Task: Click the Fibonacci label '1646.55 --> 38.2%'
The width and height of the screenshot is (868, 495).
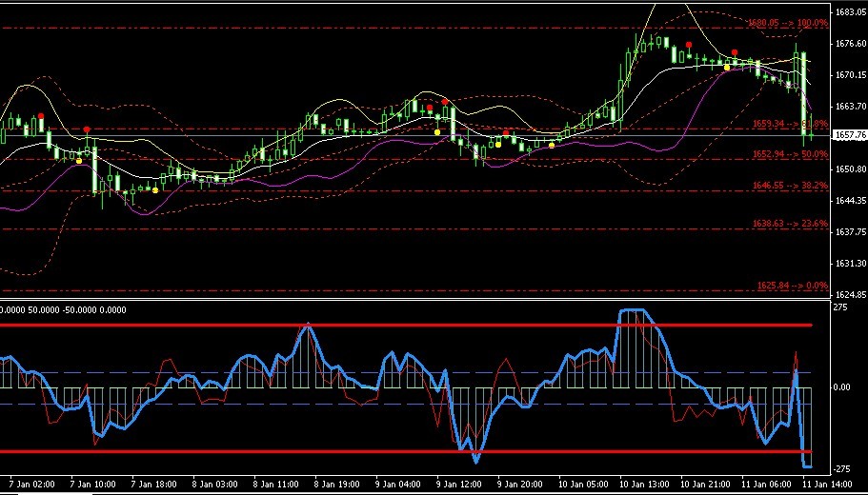Action: click(790, 186)
